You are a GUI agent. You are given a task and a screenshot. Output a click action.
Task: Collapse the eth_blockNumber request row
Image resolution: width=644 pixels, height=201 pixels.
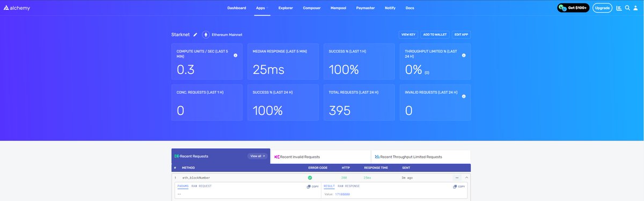pos(466,177)
